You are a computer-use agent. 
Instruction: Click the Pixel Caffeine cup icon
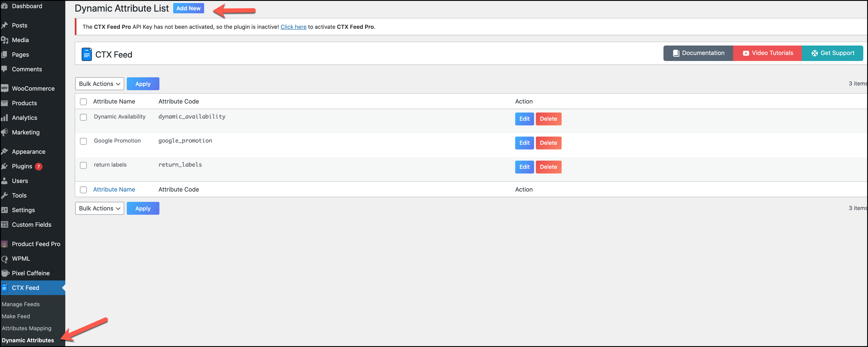click(x=5, y=273)
